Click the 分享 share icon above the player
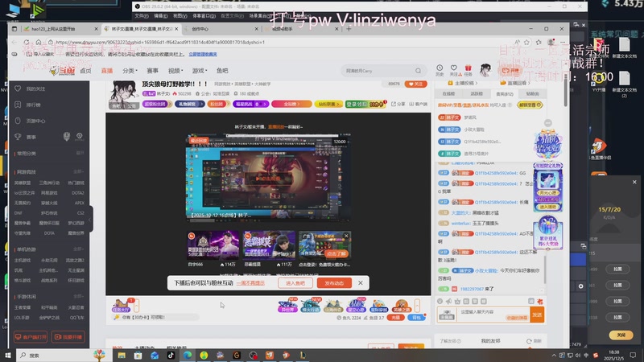 398,104
